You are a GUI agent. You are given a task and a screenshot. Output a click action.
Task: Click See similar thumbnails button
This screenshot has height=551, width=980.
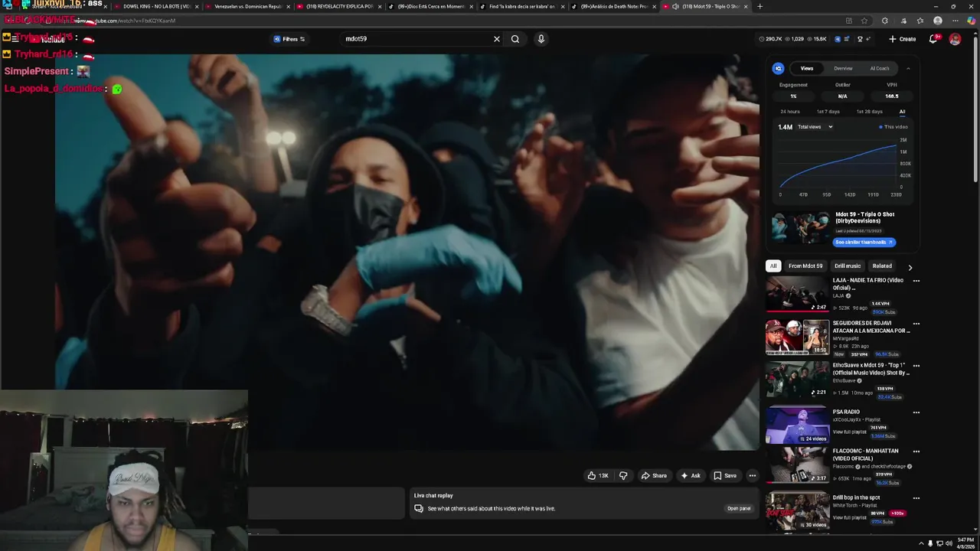pos(864,242)
